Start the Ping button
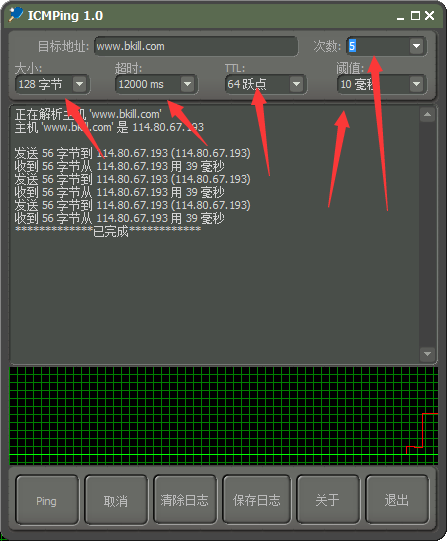447x541 pixels. [47, 500]
